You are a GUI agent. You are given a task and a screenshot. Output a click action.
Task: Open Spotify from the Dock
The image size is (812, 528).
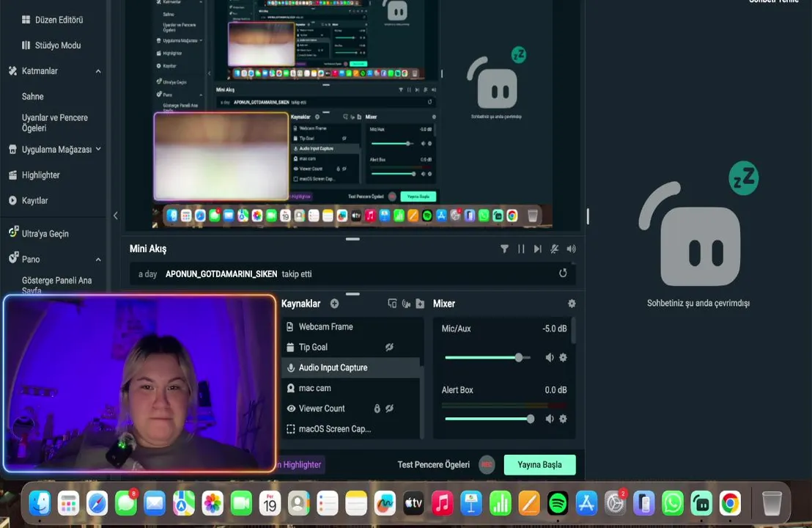[558, 503]
